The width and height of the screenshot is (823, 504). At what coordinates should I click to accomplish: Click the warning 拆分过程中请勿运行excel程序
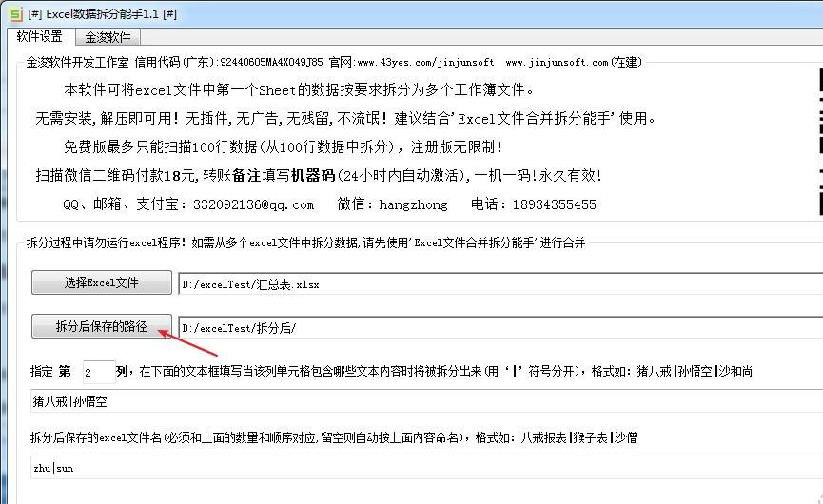click(x=106, y=242)
